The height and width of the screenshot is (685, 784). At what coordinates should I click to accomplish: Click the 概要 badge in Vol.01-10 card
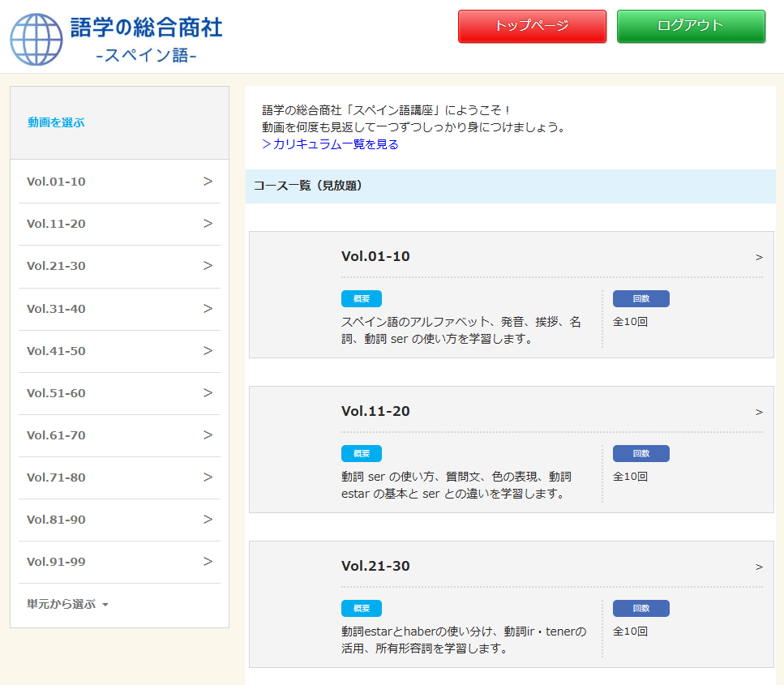pyautogui.click(x=361, y=298)
